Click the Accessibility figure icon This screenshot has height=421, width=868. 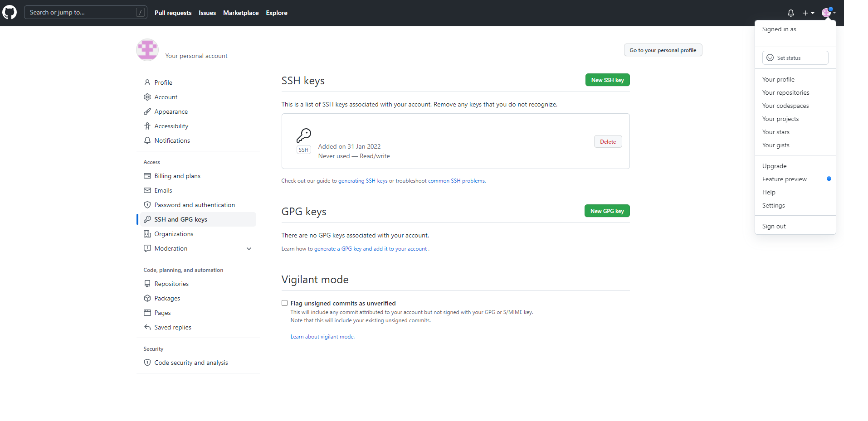point(147,126)
